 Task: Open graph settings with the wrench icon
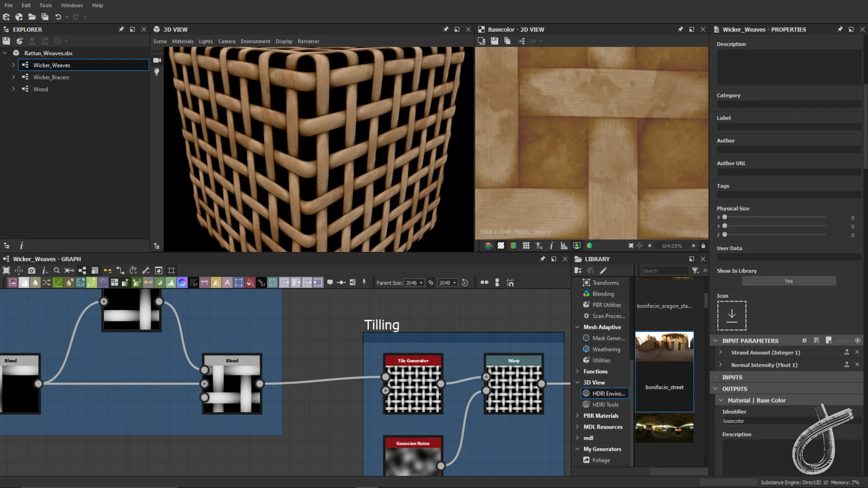tap(144, 270)
